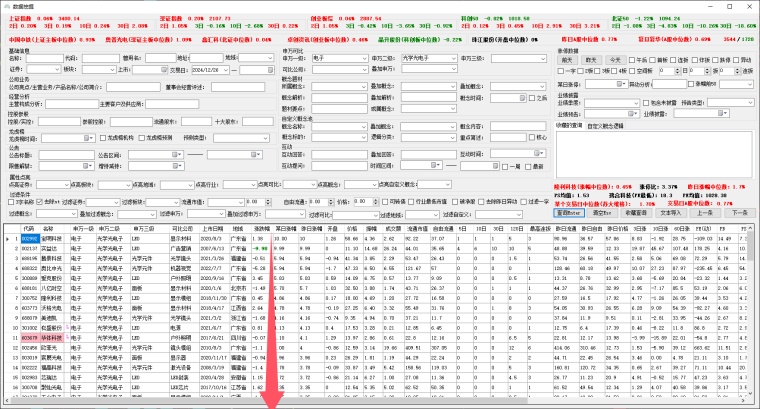Increase the 自由流通 spinner value
The height and width of the screenshot is (409, 760).
pos(332,200)
